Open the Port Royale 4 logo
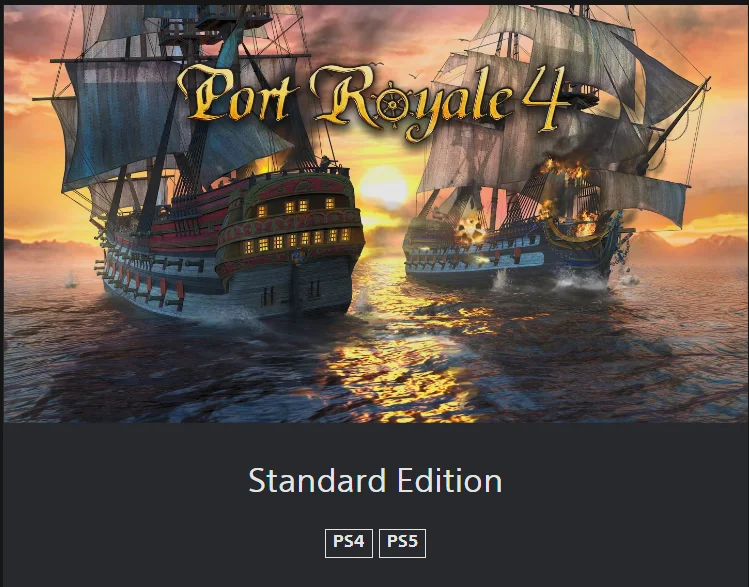Image resolution: width=749 pixels, height=587 pixels. [x=373, y=101]
